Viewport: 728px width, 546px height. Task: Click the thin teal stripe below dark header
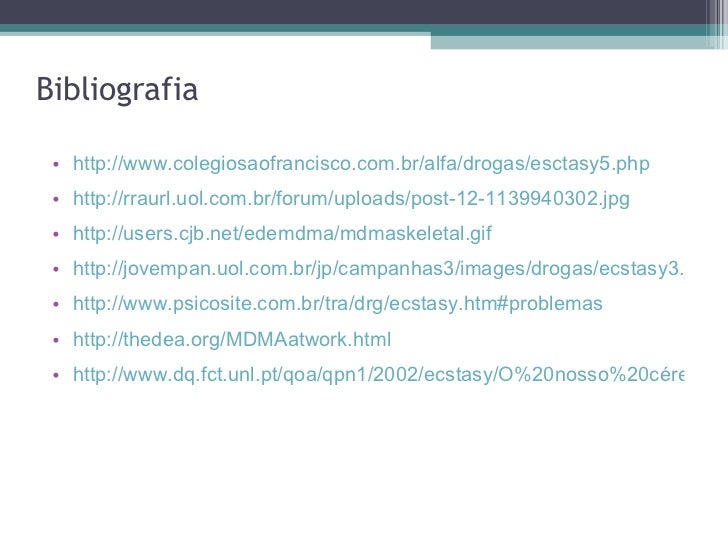[353, 28]
